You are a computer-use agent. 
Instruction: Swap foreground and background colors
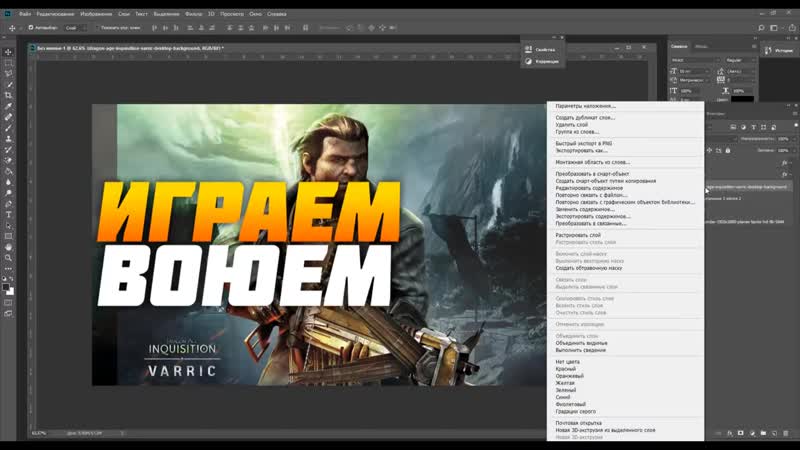(12, 280)
